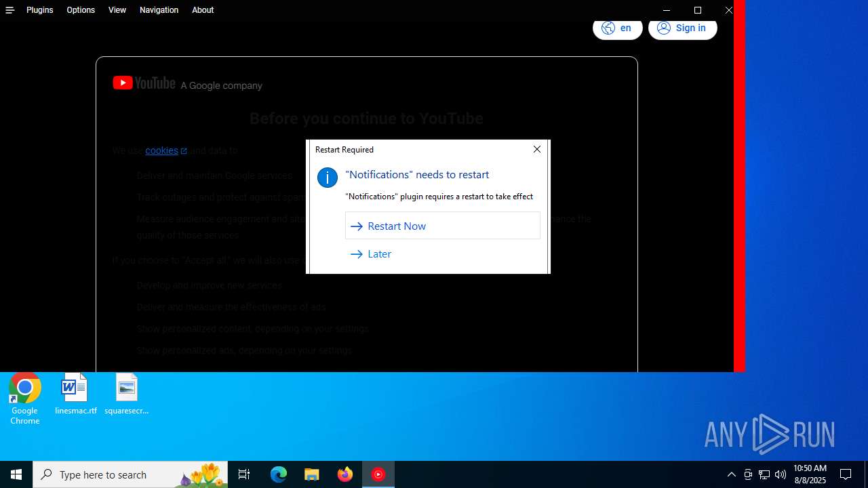Launch Microsoft Edge from taskbar
868x488 pixels.
pyautogui.click(x=279, y=474)
